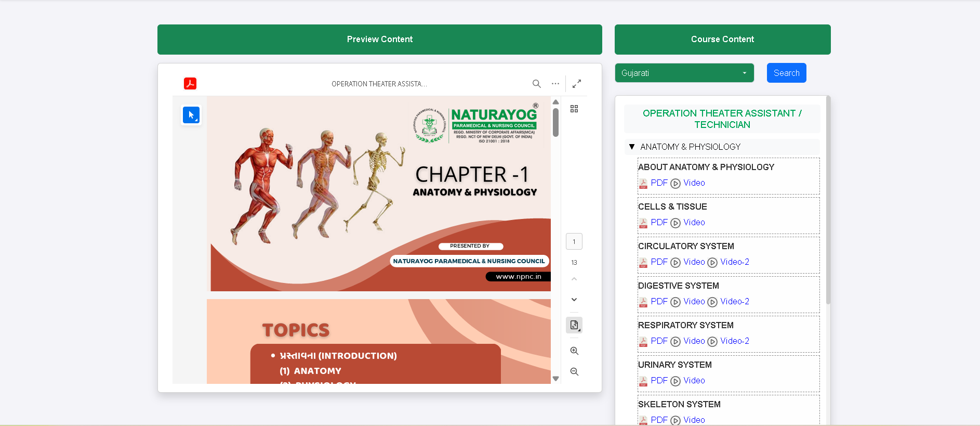Image resolution: width=980 pixels, height=426 pixels.
Task: Go to next page with down chevron
Action: tap(574, 300)
